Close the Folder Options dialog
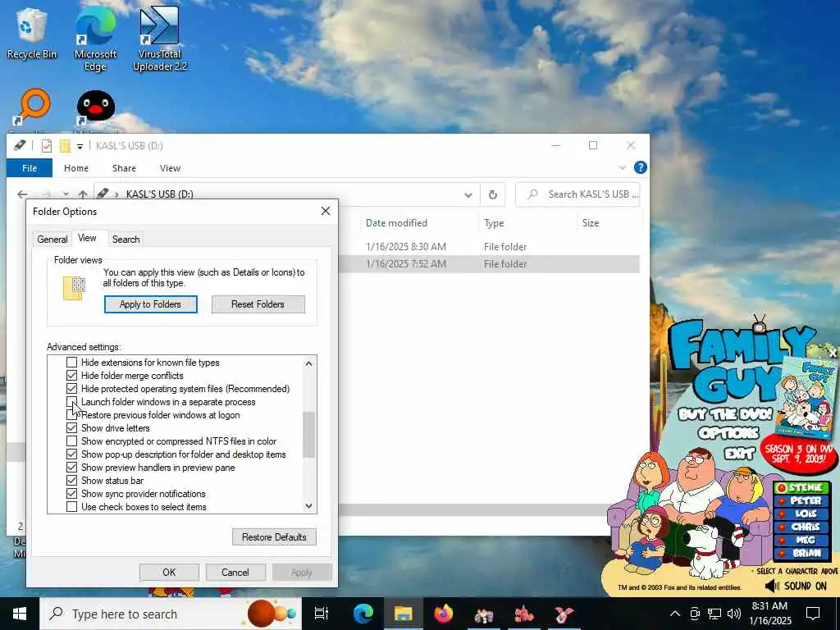840x630 pixels. (x=326, y=211)
